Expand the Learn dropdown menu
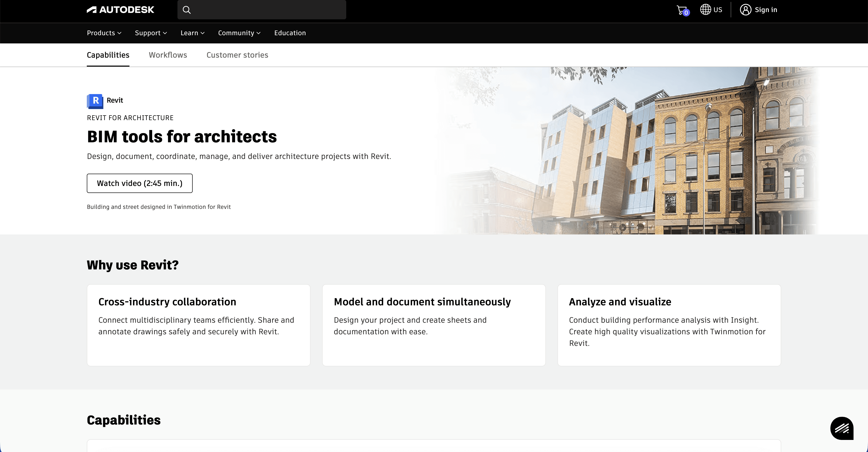 [x=192, y=33]
